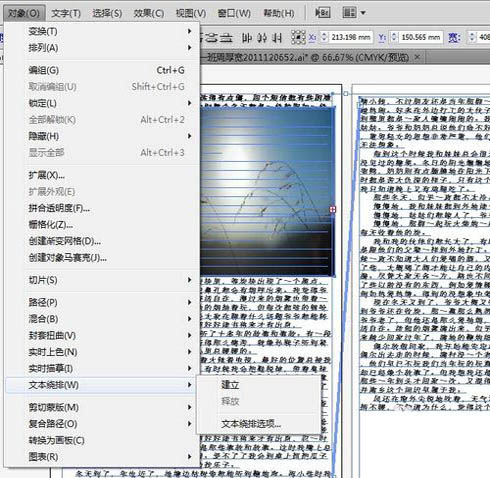The height and width of the screenshot is (478, 490).
Task: Choose 拼合透明度(F)... menu item
Action: pos(101,208)
